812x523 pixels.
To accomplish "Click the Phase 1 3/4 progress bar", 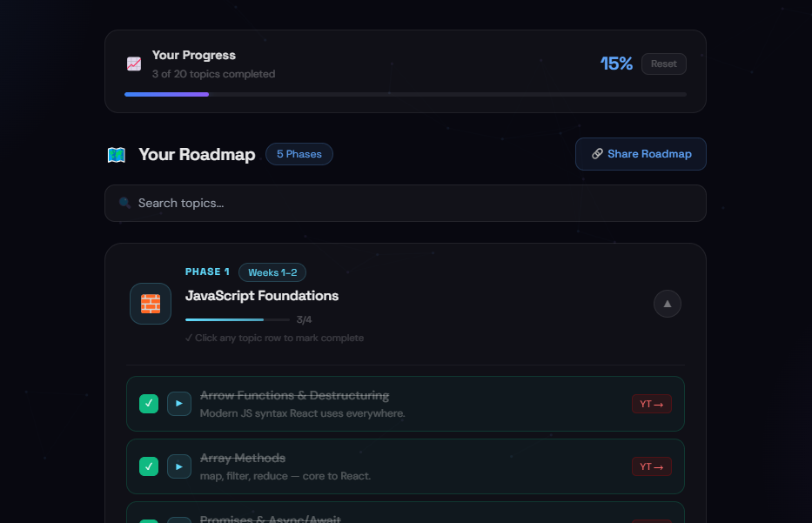I will [238, 320].
